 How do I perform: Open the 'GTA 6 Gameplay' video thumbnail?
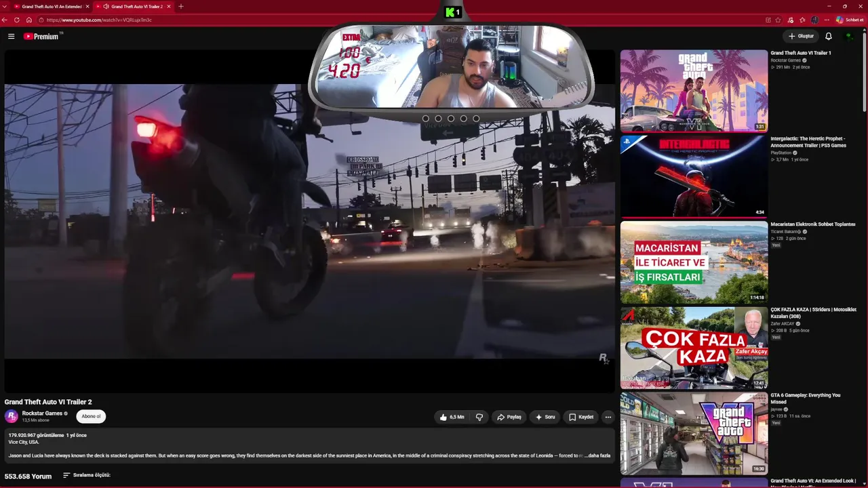tap(694, 434)
